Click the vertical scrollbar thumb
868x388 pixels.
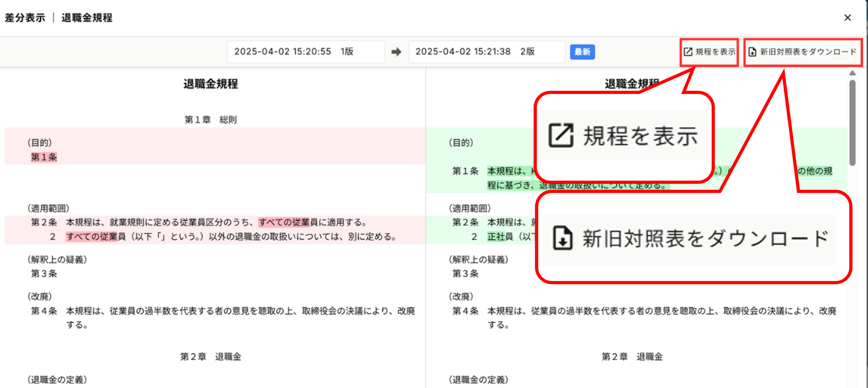[x=852, y=123]
